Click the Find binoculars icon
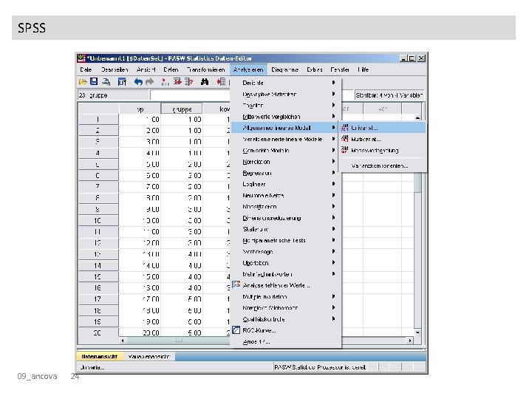 pos(205,82)
